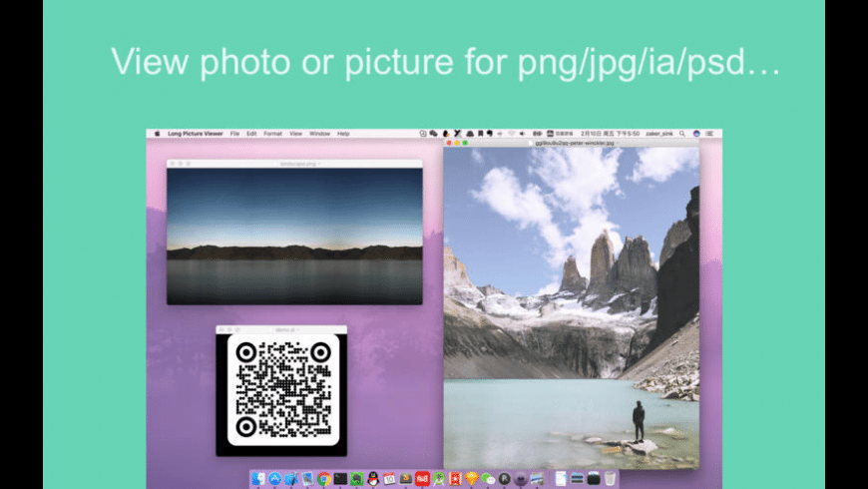This screenshot has width=868, height=489.
Task: Open Evernote elephant icon in dock
Action: click(x=356, y=478)
